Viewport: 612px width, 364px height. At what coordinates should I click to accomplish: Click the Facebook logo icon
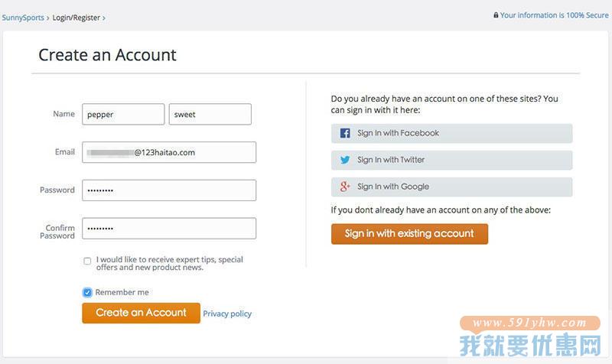pyautogui.click(x=345, y=133)
